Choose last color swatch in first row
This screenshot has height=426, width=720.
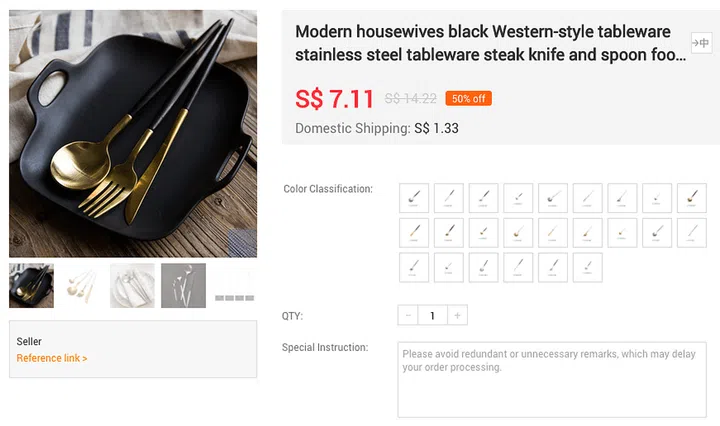pyautogui.click(x=692, y=198)
